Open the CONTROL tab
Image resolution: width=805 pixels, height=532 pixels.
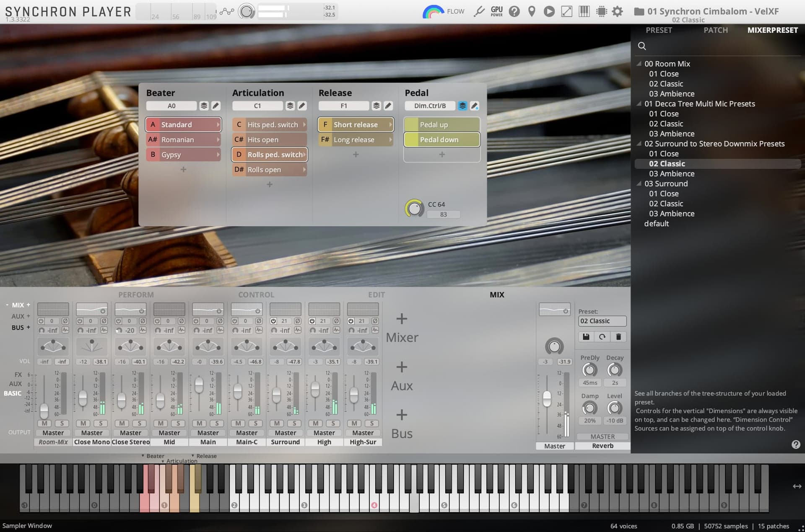tap(256, 295)
